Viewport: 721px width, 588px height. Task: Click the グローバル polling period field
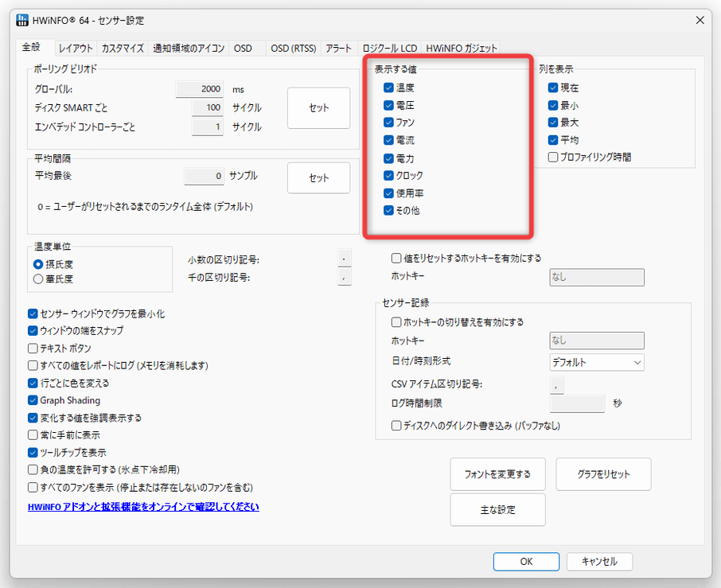[200, 89]
